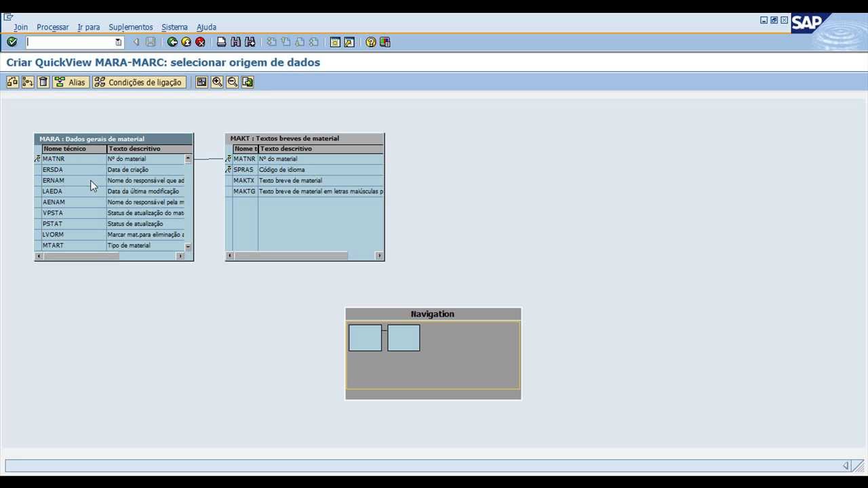
Task: Click the Alias button
Action: click(x=71, y=82)
